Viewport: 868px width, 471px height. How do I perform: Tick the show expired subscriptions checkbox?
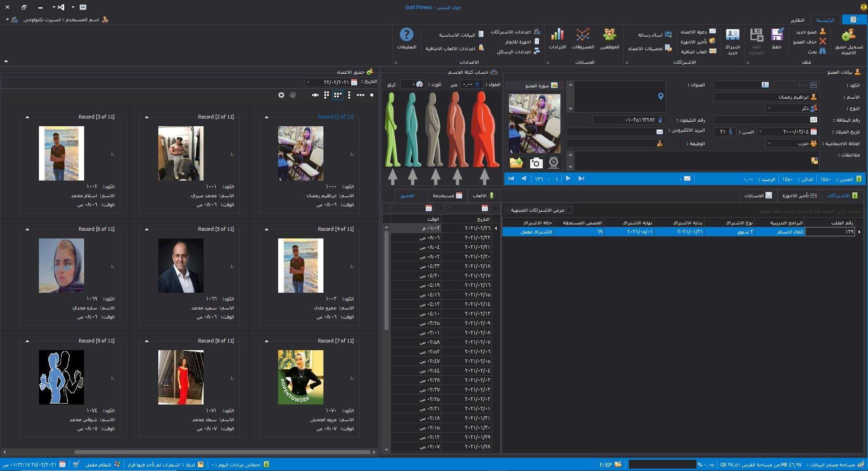[x=569, y=210]
